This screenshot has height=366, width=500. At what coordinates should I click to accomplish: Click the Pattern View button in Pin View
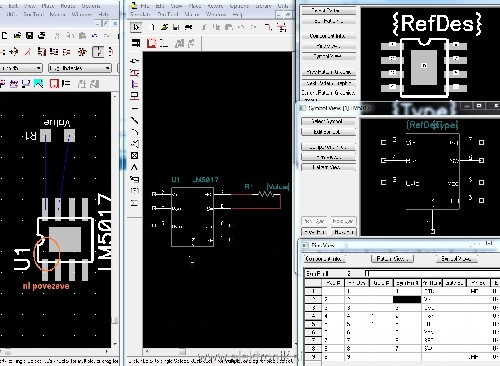[392, 258]
